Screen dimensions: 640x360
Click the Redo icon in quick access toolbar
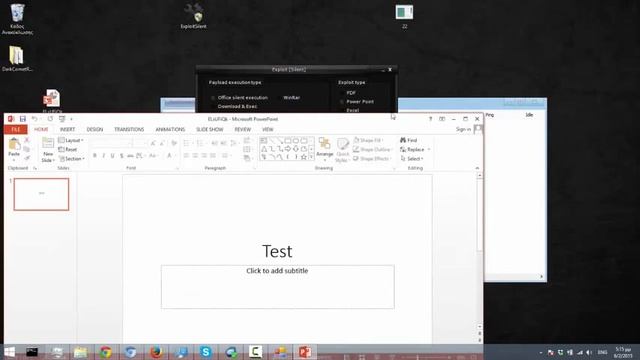50,119
